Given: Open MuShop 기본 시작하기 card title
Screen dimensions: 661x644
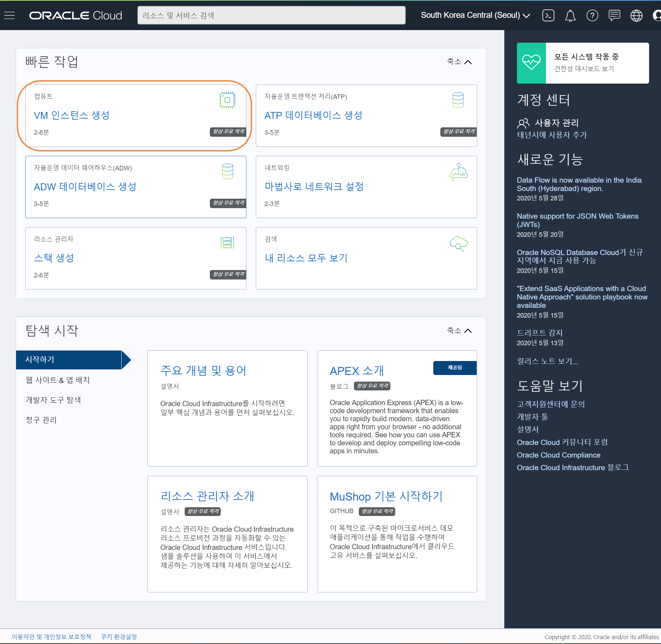Looking at the screenshot, I should pyautogui.click(x=386, y=496).
